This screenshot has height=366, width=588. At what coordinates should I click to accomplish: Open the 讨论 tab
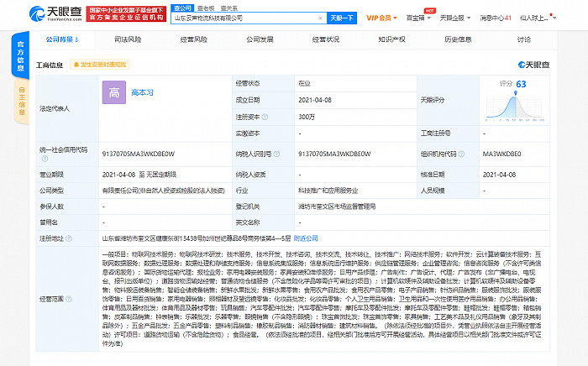coord(524,39)
